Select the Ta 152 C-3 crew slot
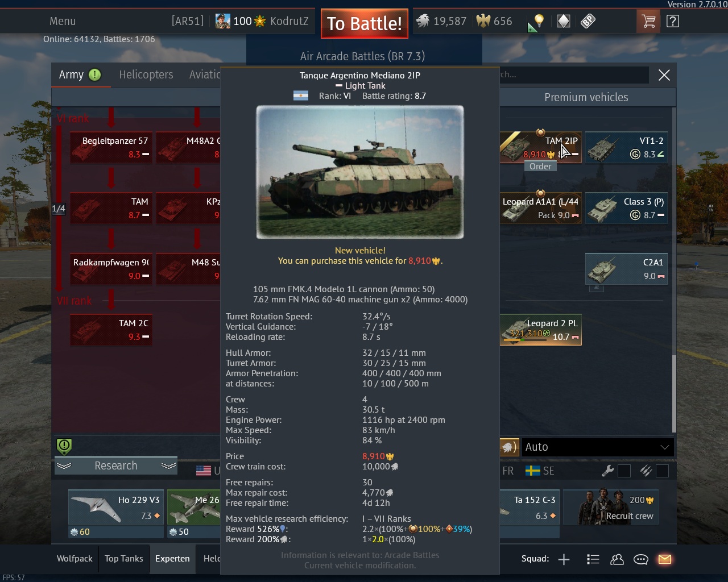 tap(530, 507)
